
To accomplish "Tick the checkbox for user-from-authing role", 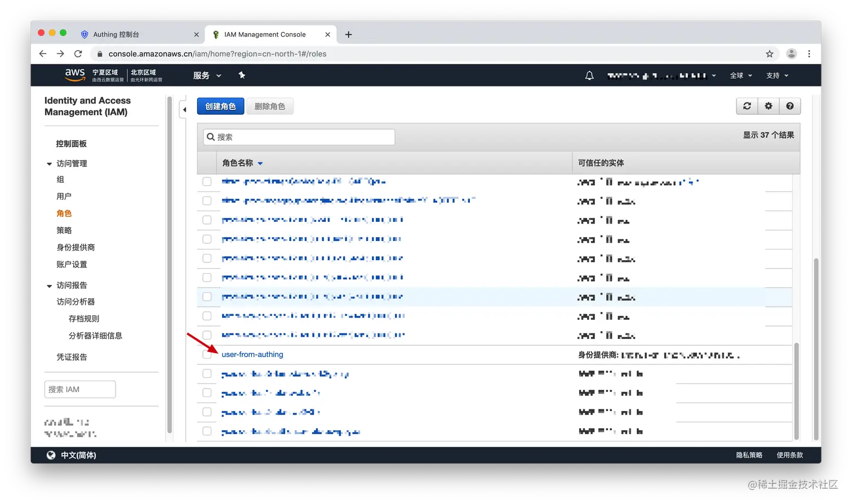I will coord(207,355).
